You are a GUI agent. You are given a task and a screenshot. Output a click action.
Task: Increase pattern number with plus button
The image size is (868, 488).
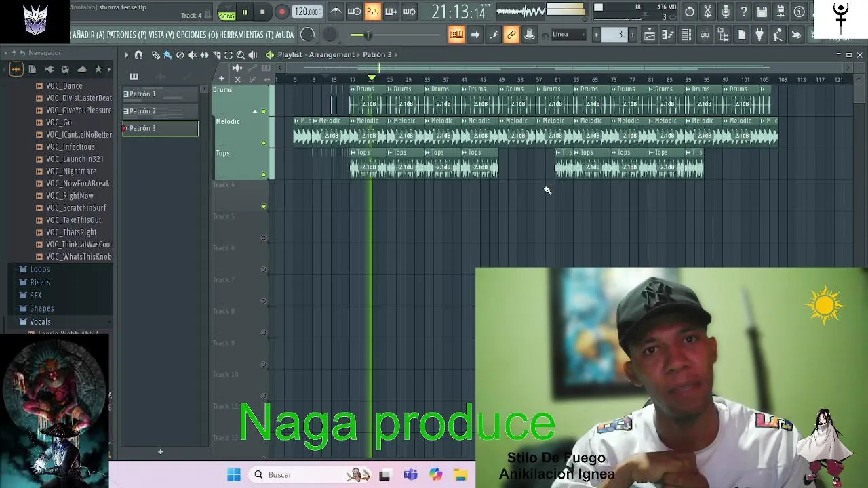[x=632, y=35]
